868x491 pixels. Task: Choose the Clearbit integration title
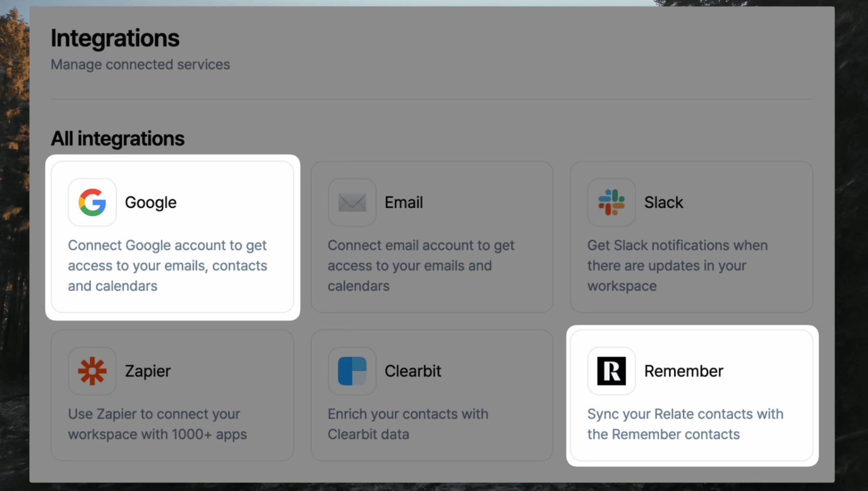[x=413, y=371]
